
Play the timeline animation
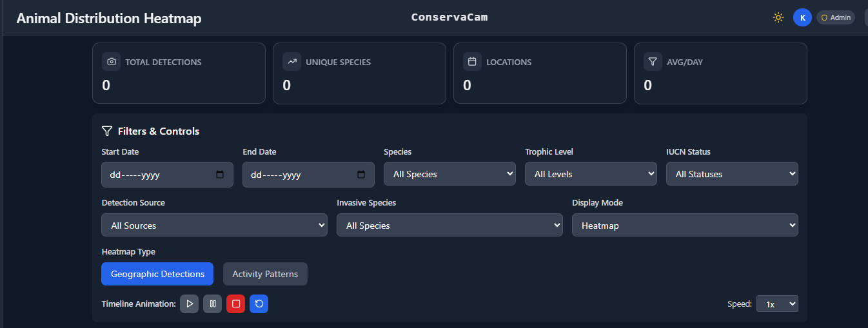[x=189, y=304]
